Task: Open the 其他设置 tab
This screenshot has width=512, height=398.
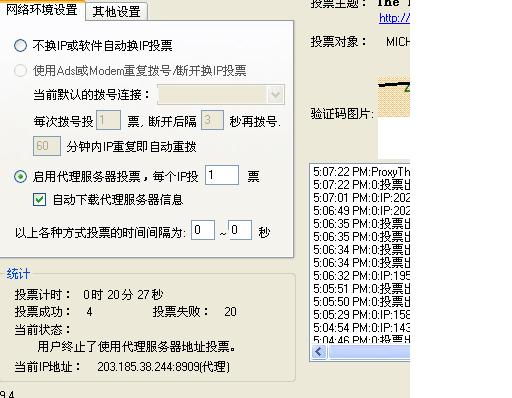Action: 116,12
